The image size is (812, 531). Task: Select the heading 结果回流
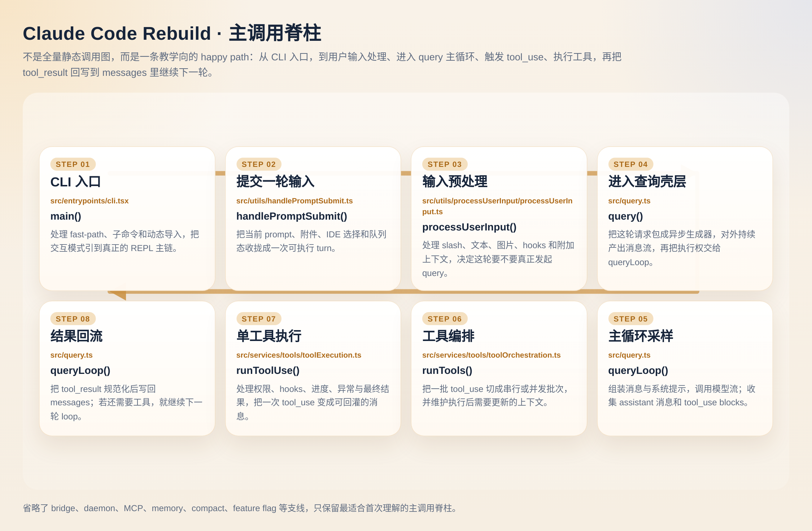coord(77,336)
